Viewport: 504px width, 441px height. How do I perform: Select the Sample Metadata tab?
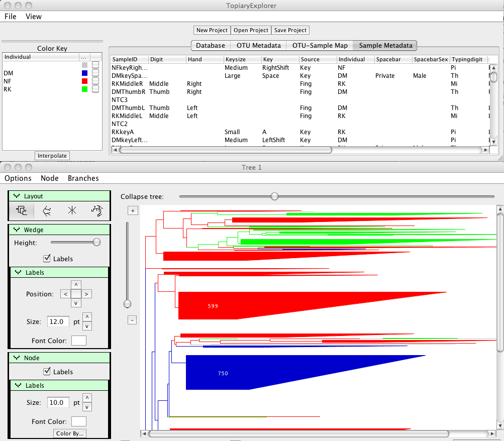[385, 45]
